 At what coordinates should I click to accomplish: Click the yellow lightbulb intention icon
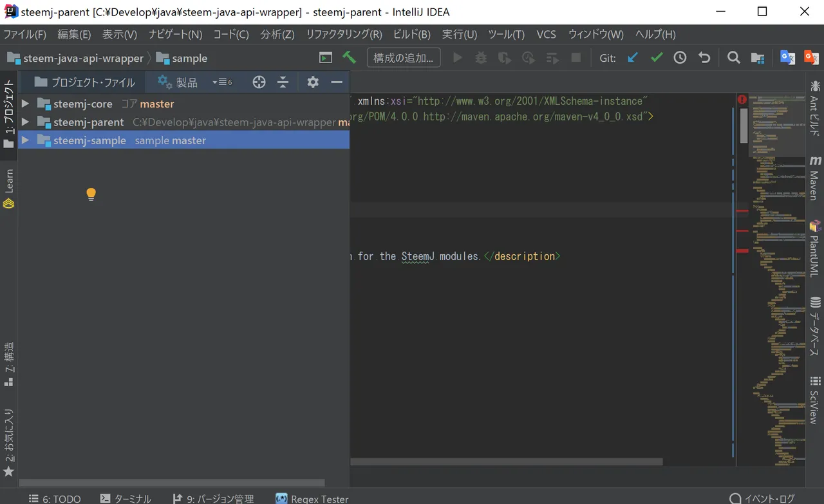point(91,194)
